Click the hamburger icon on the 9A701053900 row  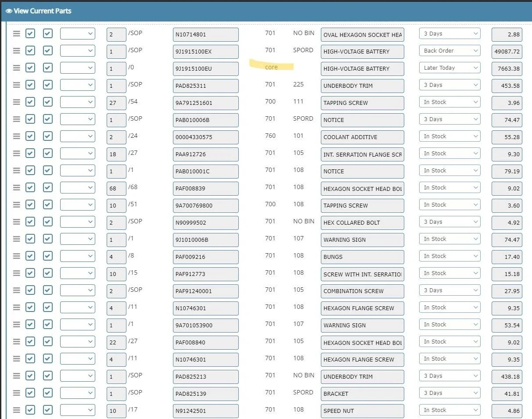pos(17,325)
